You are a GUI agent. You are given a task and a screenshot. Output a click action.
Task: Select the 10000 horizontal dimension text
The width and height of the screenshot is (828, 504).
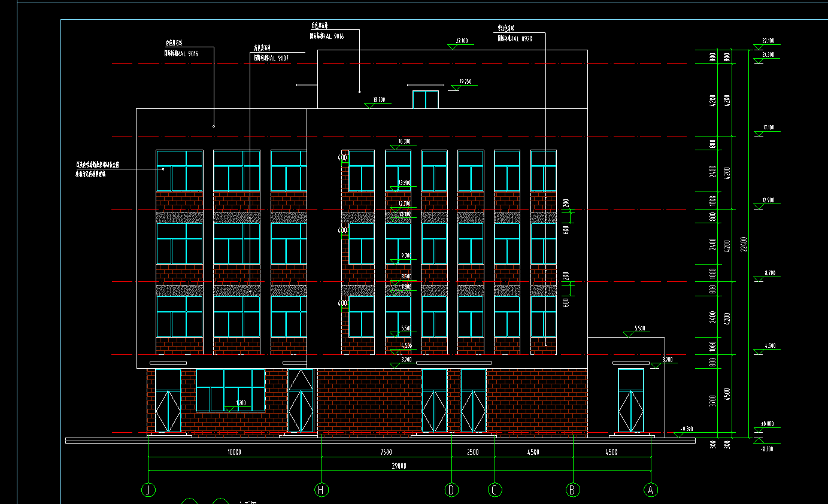click(x=234, y=453)
